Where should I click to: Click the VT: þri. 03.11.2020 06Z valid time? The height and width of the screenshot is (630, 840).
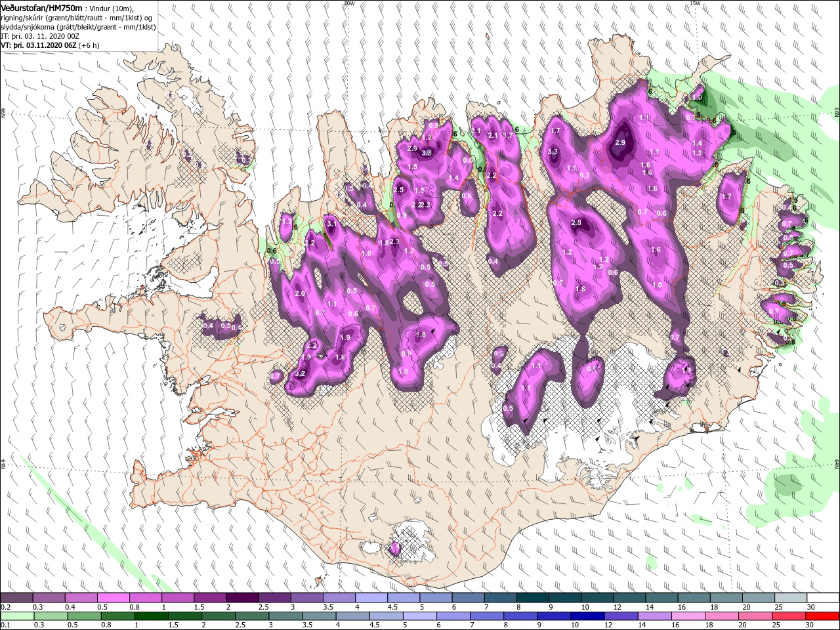click(x=39, y=45)
